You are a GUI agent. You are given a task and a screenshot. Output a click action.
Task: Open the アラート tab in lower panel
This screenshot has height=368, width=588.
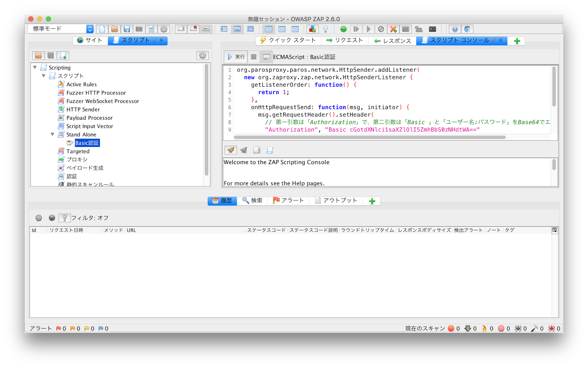(x=288, y=201)
